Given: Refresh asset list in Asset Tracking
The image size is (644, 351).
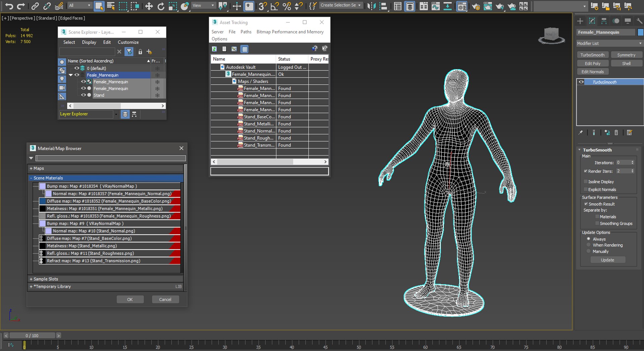Looking at the screenshot, I should (x=214, y=49).
